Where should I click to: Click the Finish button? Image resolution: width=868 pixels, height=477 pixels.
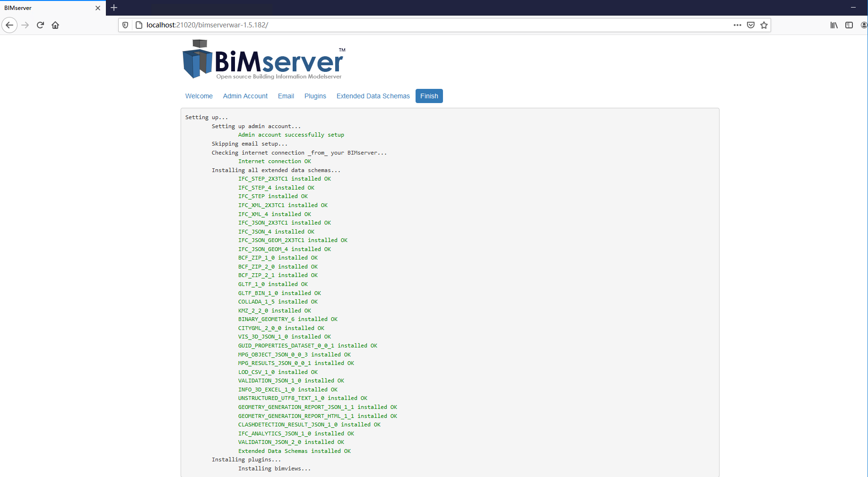pos(429,96)
